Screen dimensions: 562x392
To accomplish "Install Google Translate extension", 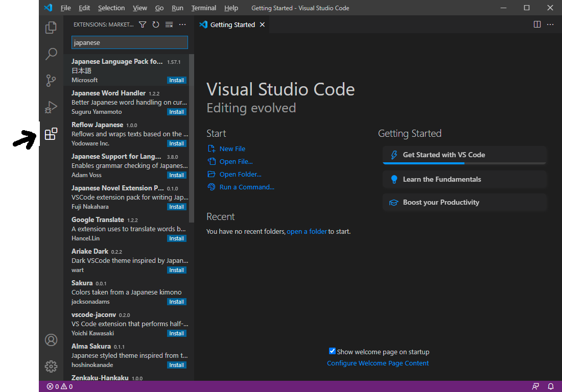I will (176, 238).
